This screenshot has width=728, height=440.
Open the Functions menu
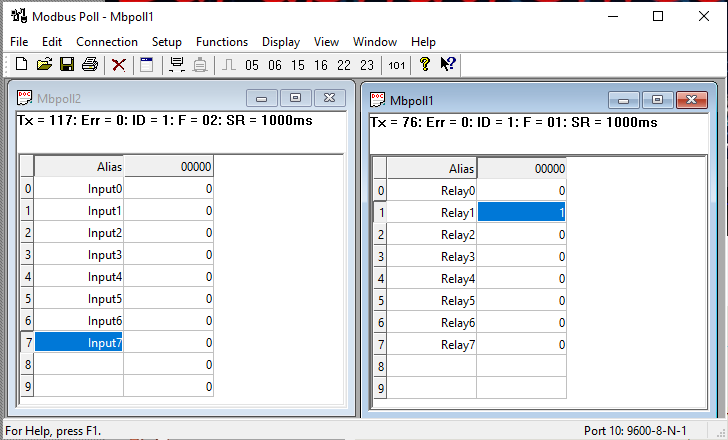[x=222, y=42]
